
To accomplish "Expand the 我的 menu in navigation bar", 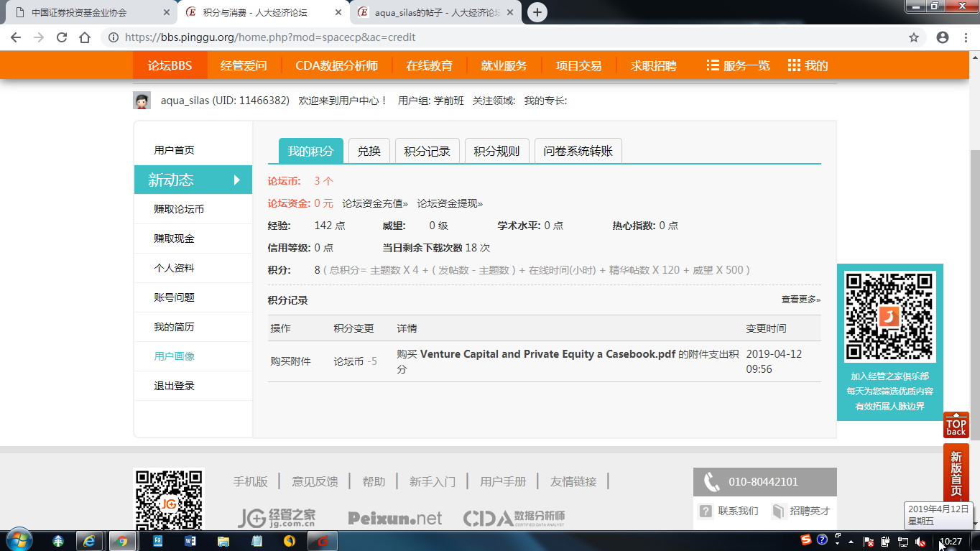I will point(808,65).
